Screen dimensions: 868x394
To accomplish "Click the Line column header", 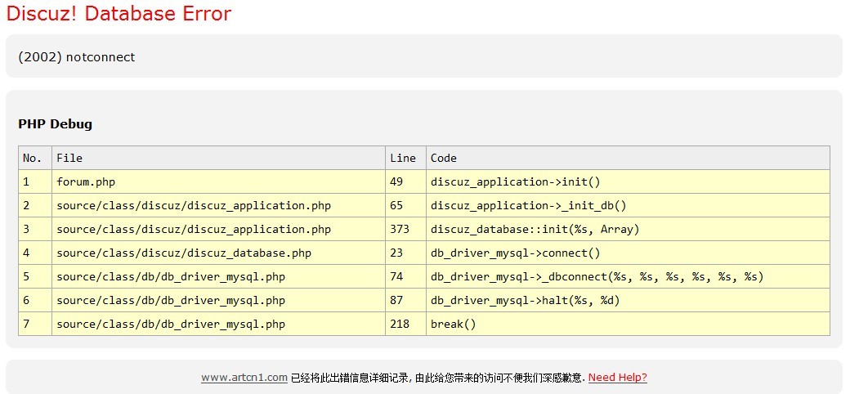I will (x=405, y=159).
